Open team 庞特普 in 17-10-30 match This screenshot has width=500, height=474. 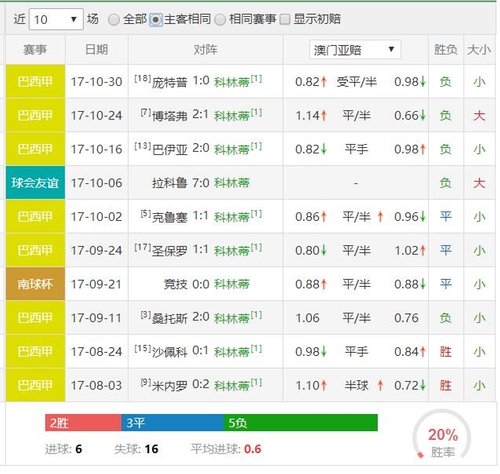[x=169, y=82]
